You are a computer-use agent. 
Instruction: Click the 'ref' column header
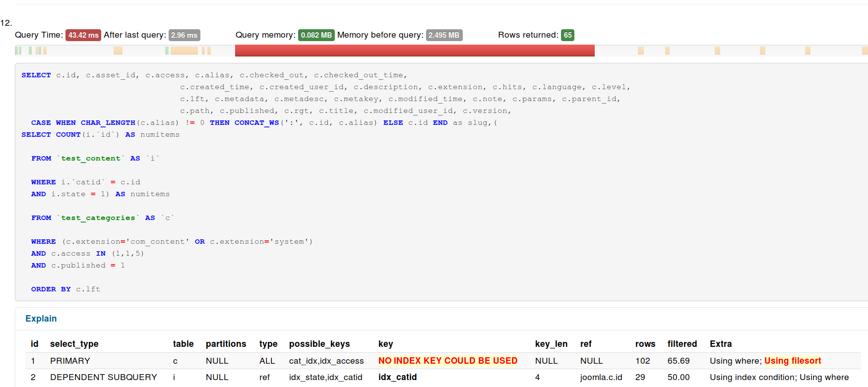(586, 344)
